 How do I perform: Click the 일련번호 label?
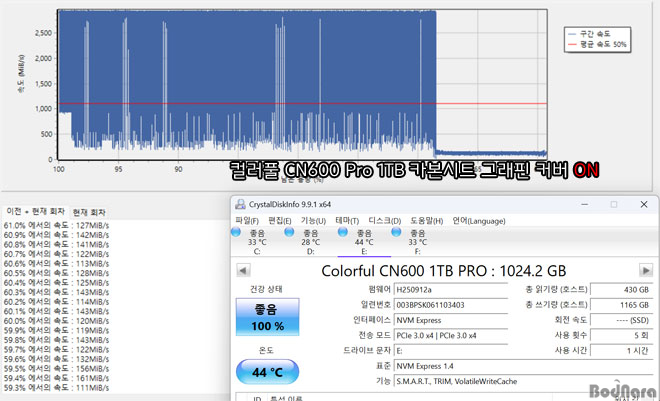coord(375,305)
